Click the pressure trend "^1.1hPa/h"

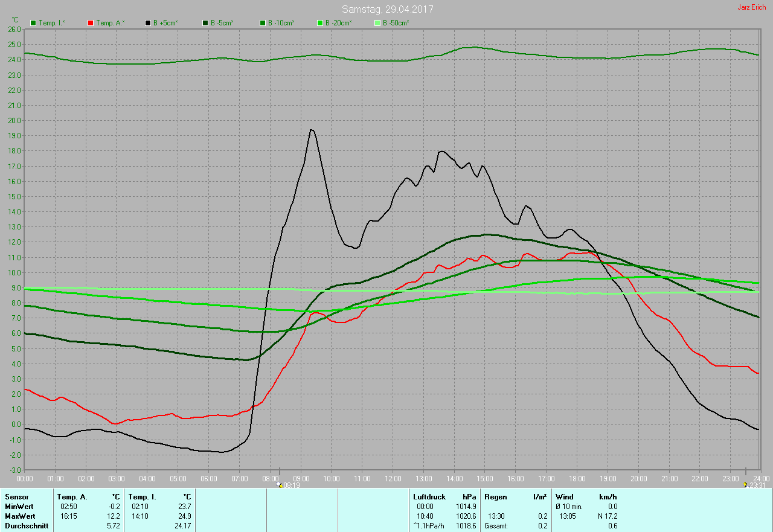click(429, 526)
